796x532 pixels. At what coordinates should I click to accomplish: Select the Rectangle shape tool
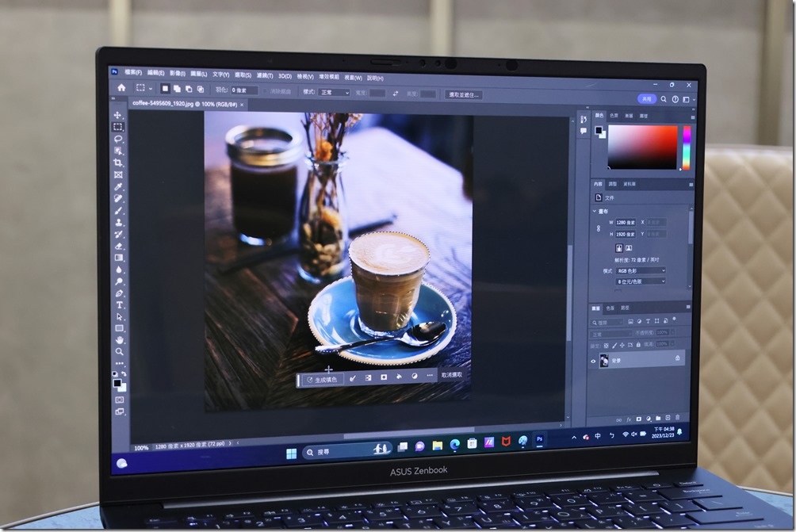[x=119, y=328]
